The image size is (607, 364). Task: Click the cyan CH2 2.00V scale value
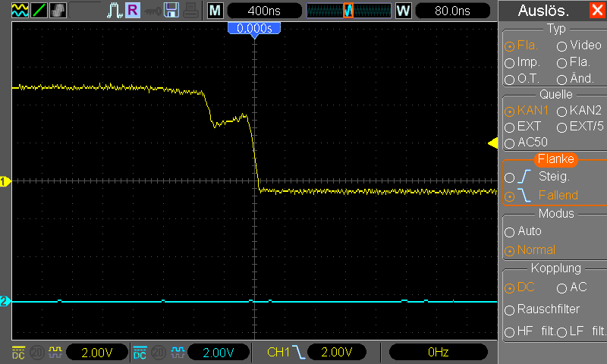pos(219,353)
